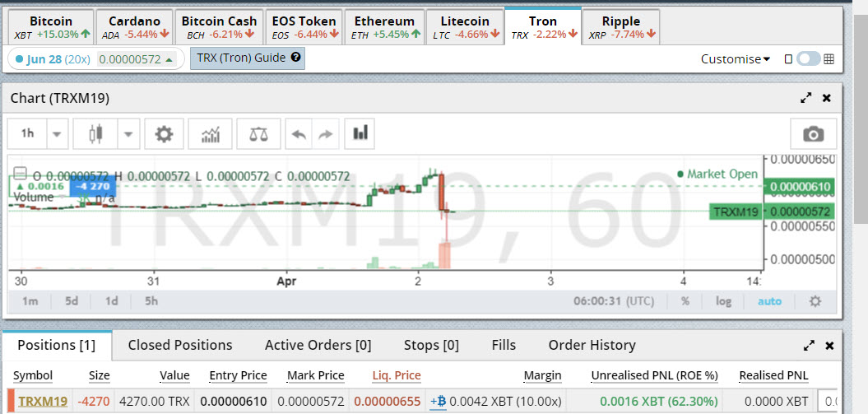The height and width of the screenshot is (414, 868).
Task: Click chart axis settings gear
Action: (815, 301)
